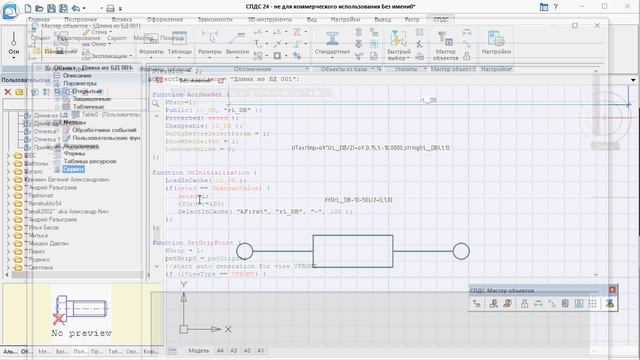
Task: Select Таблица ресурсов in Мастер объектов dialog
Action: coord(90,161)
